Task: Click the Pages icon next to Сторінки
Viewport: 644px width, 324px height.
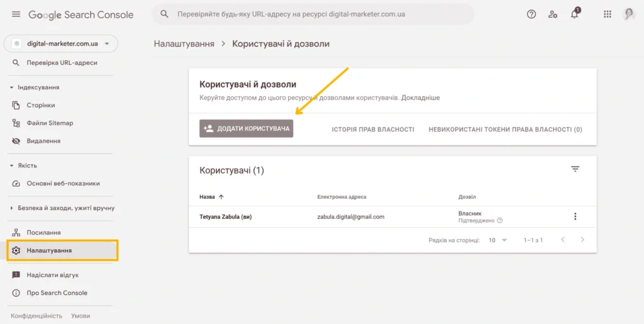Action: [16, 105]
